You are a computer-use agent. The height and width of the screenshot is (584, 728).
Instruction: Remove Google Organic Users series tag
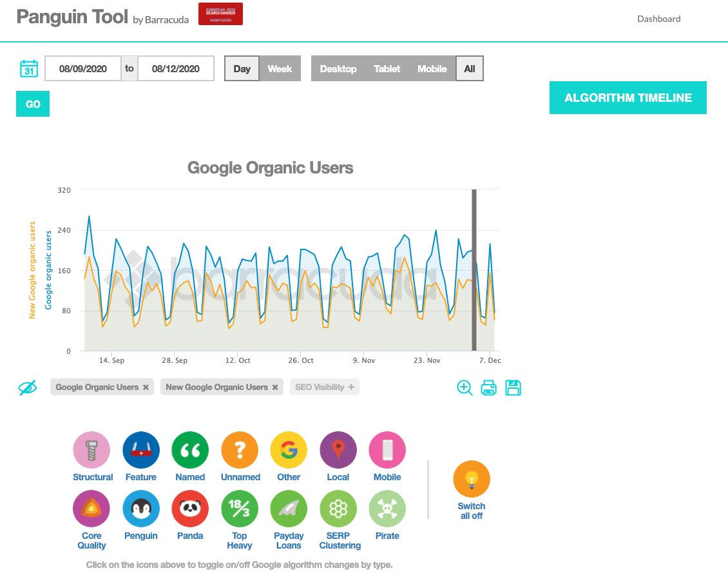tap(146, 387)
